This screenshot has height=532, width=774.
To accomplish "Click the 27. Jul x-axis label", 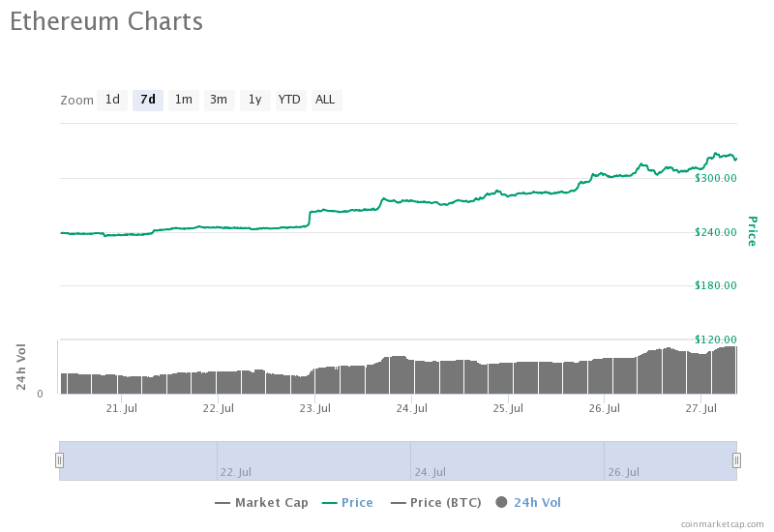I will (x=700, y=408).
